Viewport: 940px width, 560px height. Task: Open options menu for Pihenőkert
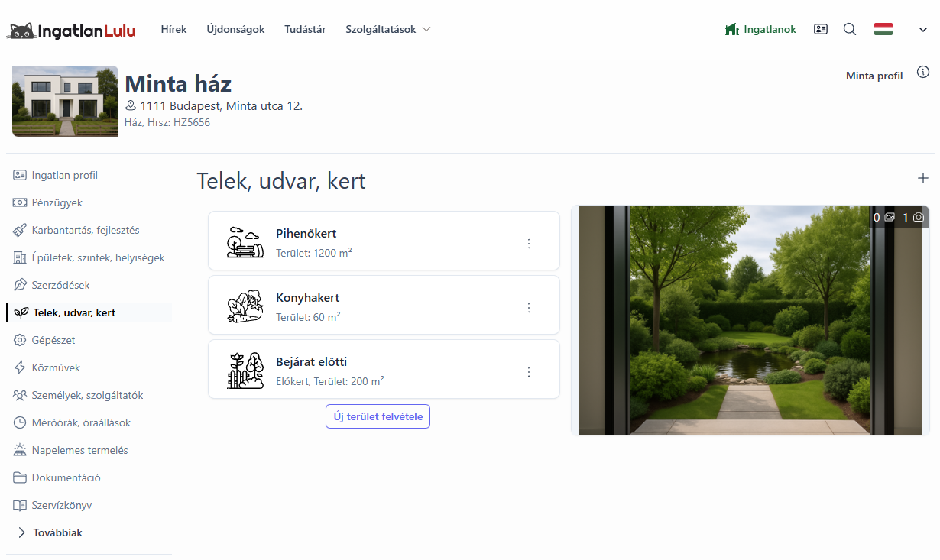click(x=528, y=244)
